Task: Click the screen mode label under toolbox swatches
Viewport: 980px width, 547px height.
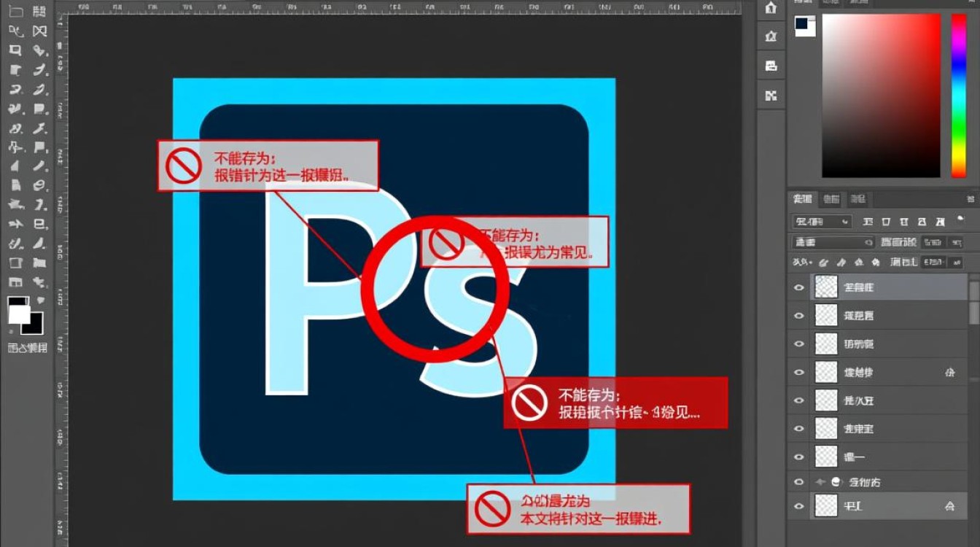Action: click(28, 348)
